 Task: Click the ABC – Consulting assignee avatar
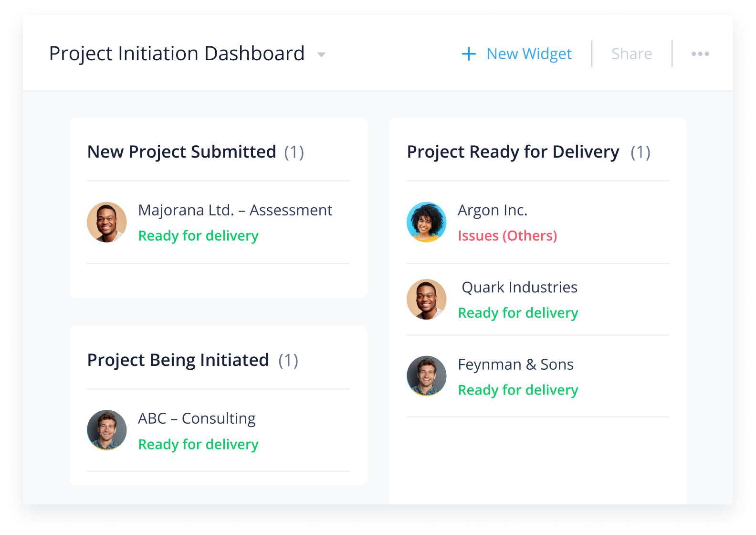tap(107, 430)
